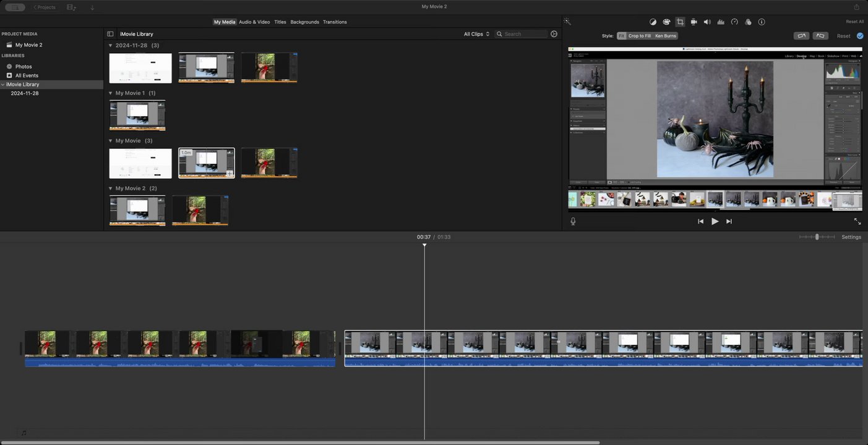Open the Volume speaker tool
Image resolution: width=868 pixels, height=445 pixels.
pos(707,22)
